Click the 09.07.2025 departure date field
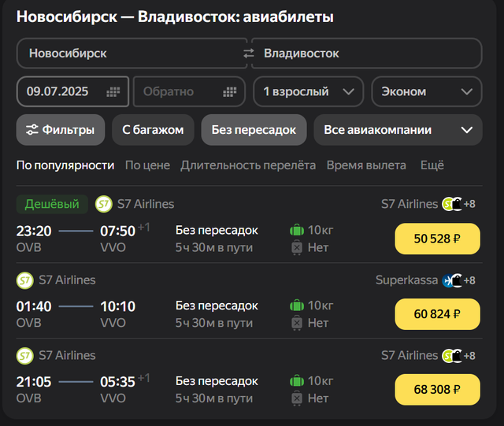This screenshot has width=504, height=426. [72, 91]
